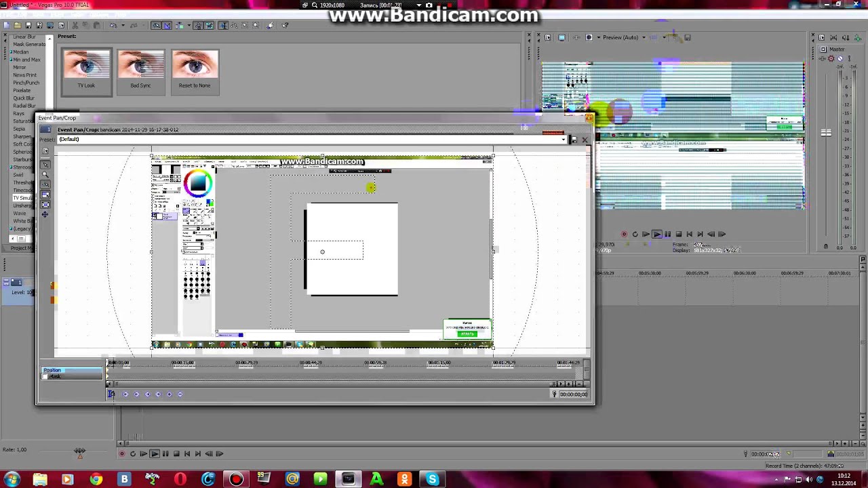Save preview snapshot to file icon
The image size is (868, 488).
click(x=688, y=37)
